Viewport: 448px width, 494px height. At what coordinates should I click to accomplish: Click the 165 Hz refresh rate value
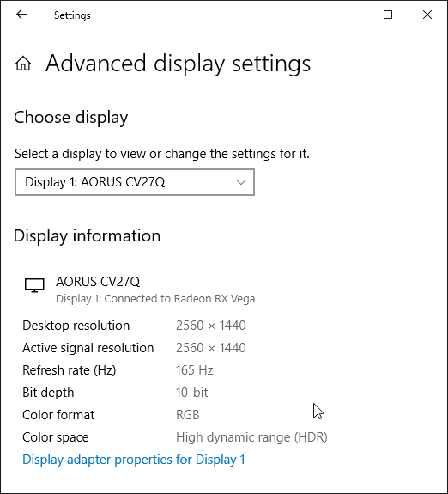pos(195,370)
